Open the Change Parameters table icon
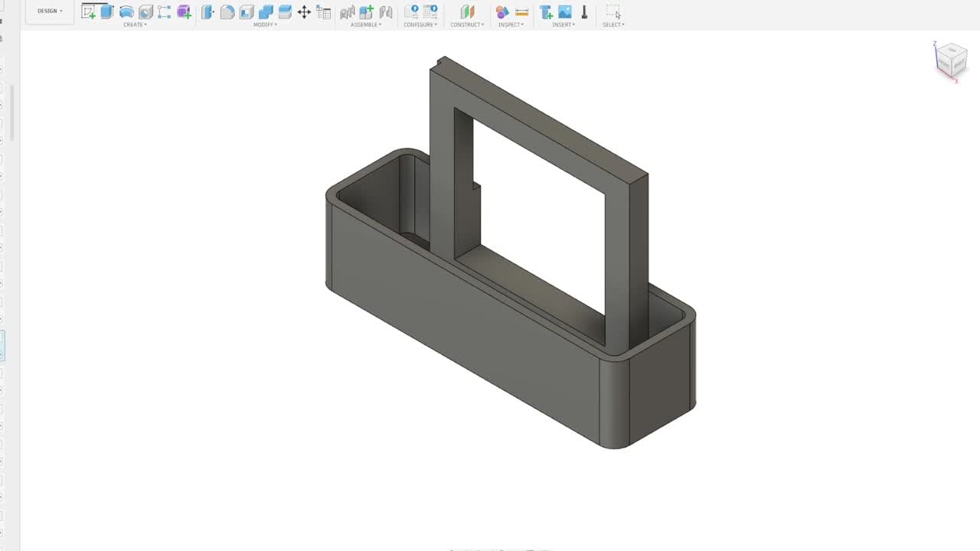 tap(324, 12)
